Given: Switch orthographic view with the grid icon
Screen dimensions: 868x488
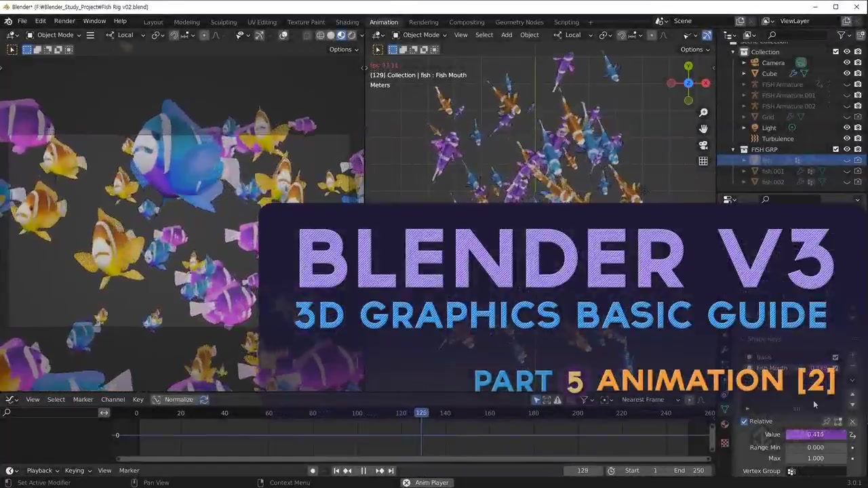Looking at the screenshot, I should pyautogui.click(x=703, y=161).
